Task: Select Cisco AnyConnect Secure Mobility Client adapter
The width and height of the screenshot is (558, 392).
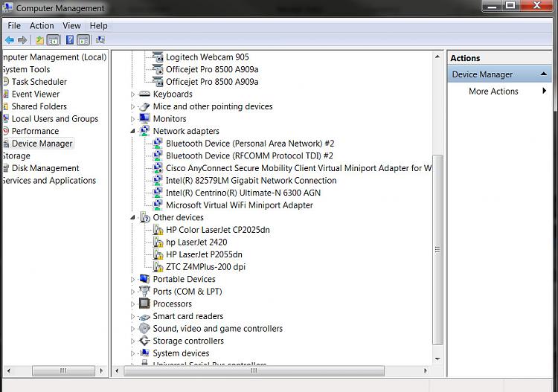Action: click(x=298, y=168)
